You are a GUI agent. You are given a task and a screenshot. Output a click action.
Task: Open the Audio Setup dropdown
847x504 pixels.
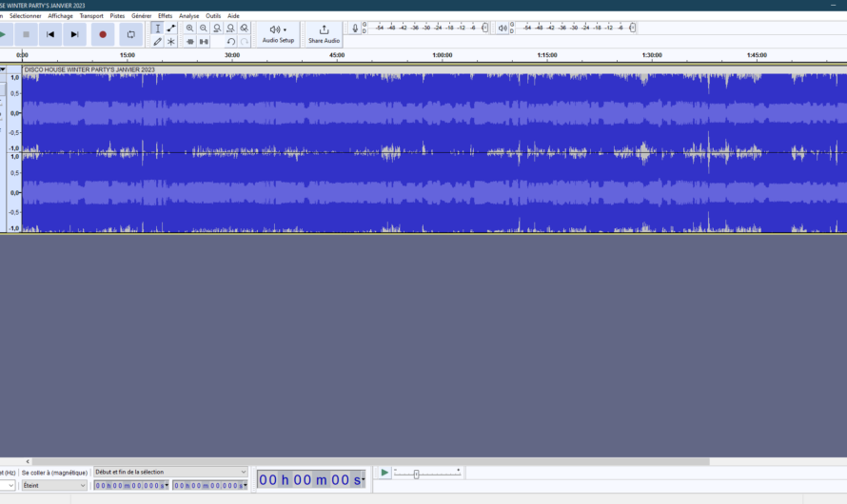(x=278, y=34)
